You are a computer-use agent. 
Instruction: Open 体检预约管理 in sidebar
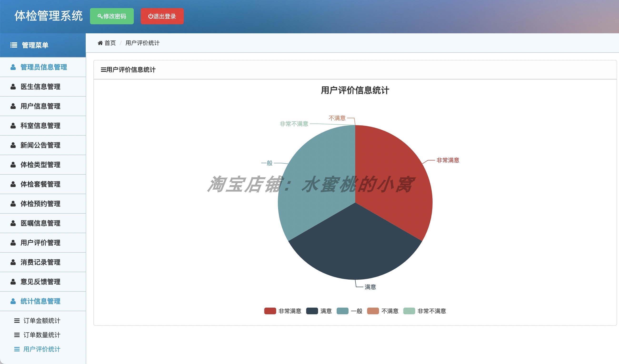tap(40, 204)
